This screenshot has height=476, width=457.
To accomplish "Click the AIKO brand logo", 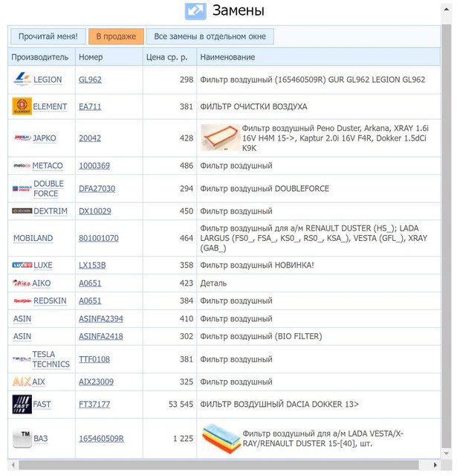I will coord(22,283).
